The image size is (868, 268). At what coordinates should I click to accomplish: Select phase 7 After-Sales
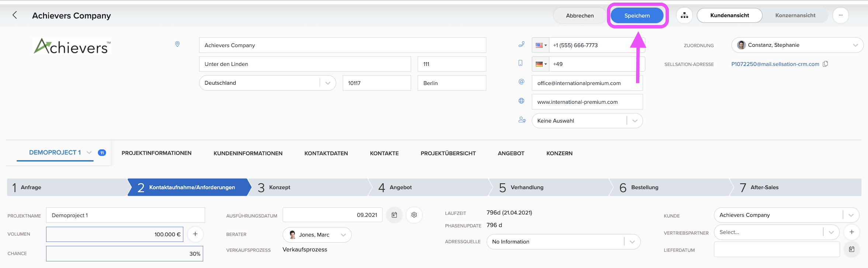(795, 187)
